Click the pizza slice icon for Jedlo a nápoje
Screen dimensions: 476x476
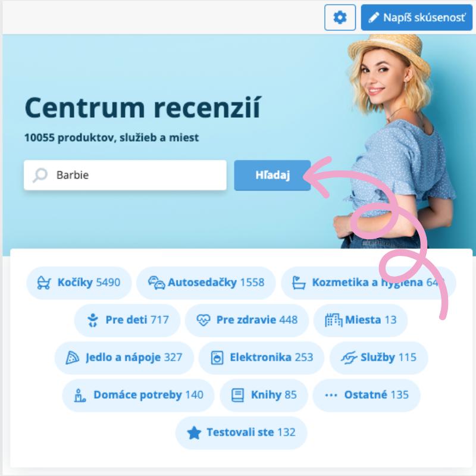pyautogui.click(x=72, y=358)
